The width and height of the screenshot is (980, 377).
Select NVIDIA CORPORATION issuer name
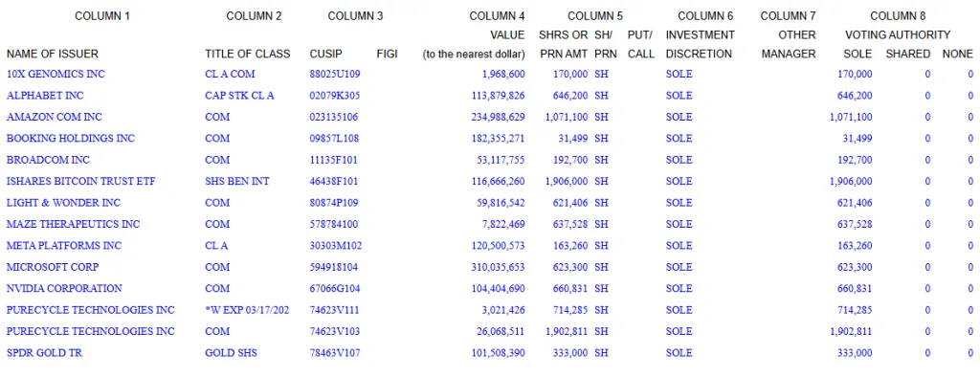point(64,288)
